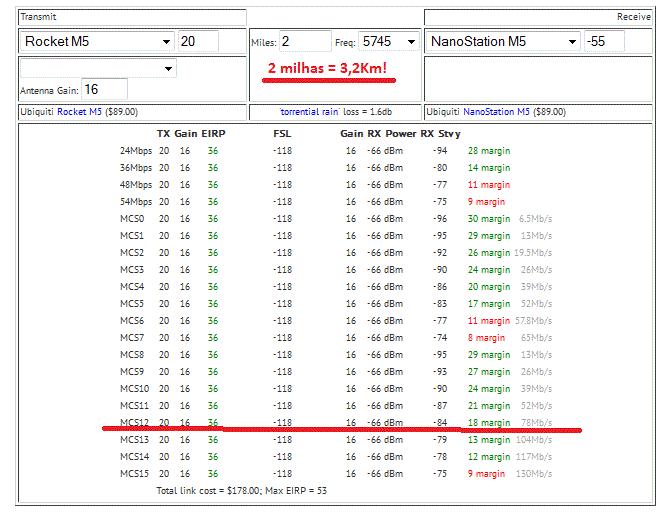661x515 pixels.
Task: Click the receive field showing -55
Action: tap(604, 41)
